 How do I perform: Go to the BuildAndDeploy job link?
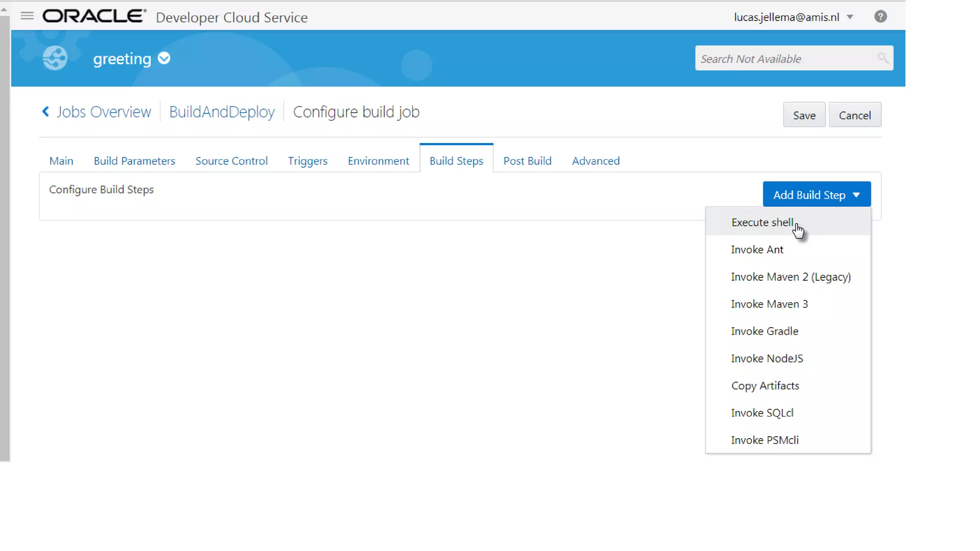tap(222, 112)
